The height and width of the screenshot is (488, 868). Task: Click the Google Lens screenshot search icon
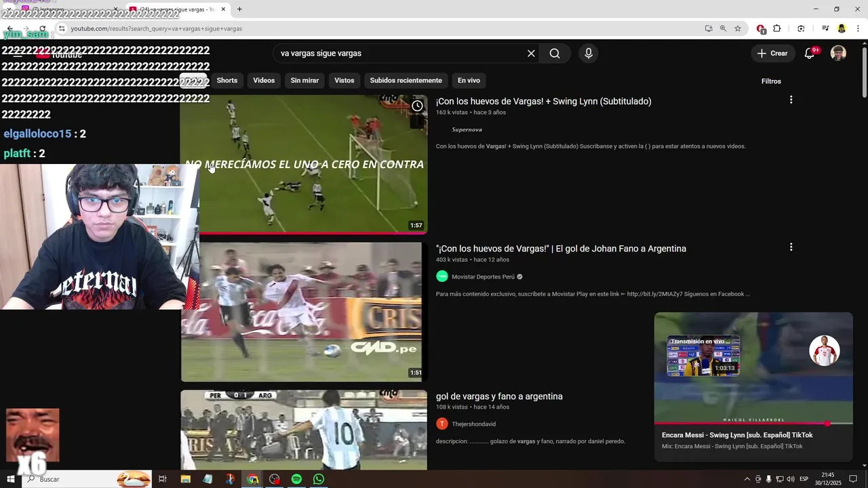coord(801,28)
